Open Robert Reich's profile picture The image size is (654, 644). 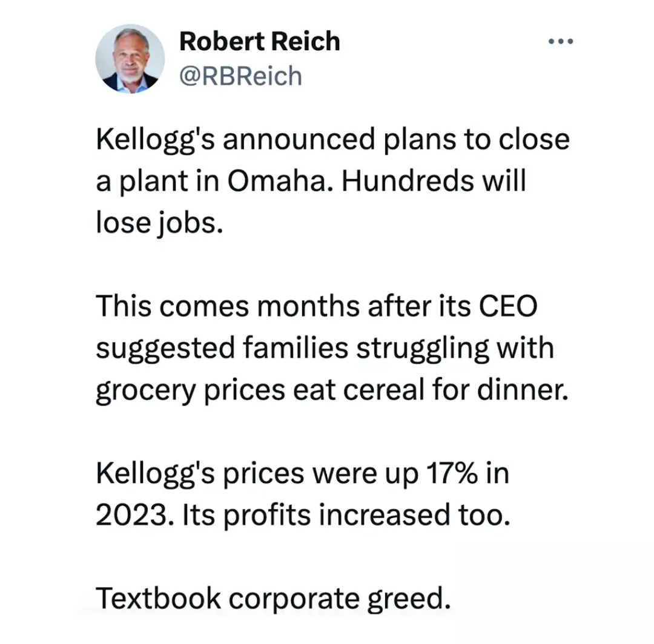click(130, 58)
